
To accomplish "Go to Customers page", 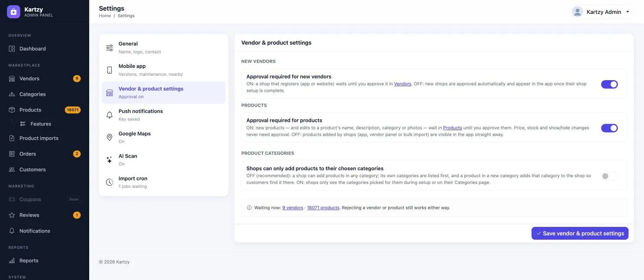I will (x=44, y=170).
